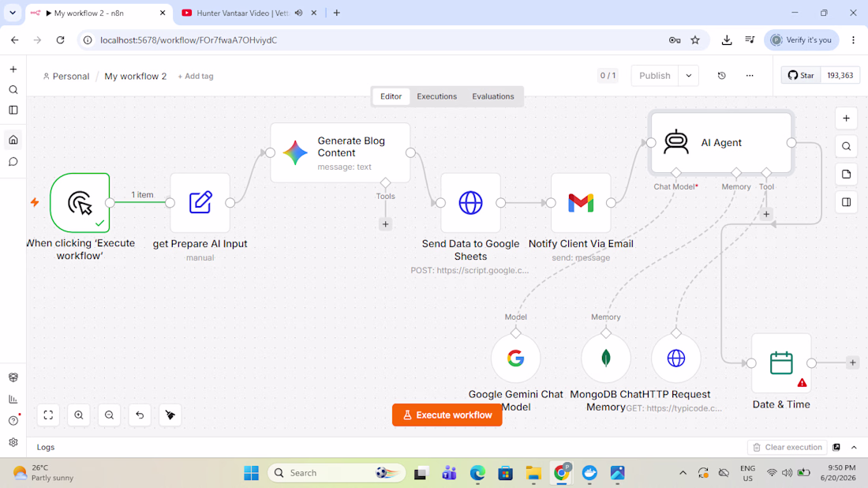Switch to Hunter Vantaar Video browser tab
Screen dimensions: 868x488
click(242, 13)
